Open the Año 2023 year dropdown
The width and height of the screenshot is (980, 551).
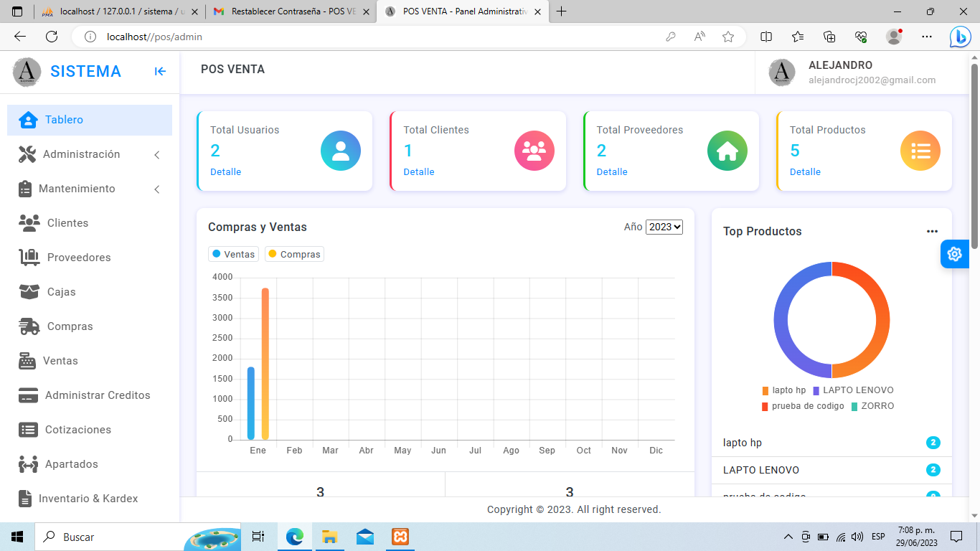[664, 227]
